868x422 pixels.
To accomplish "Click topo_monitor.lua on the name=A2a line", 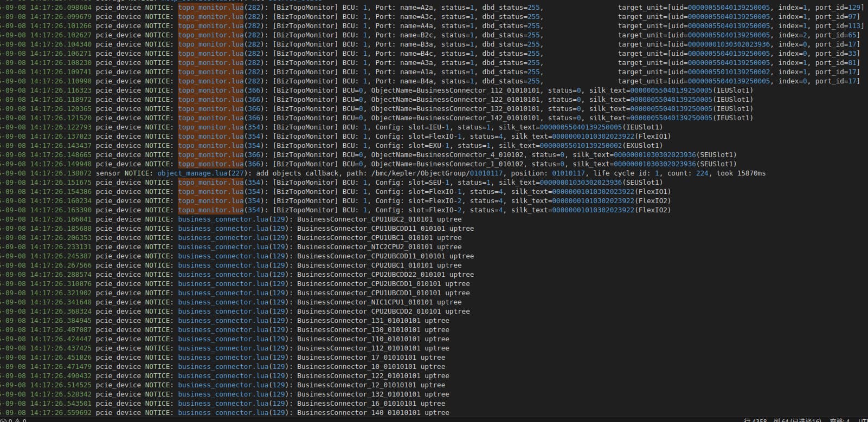I will [x=211, y=8].
